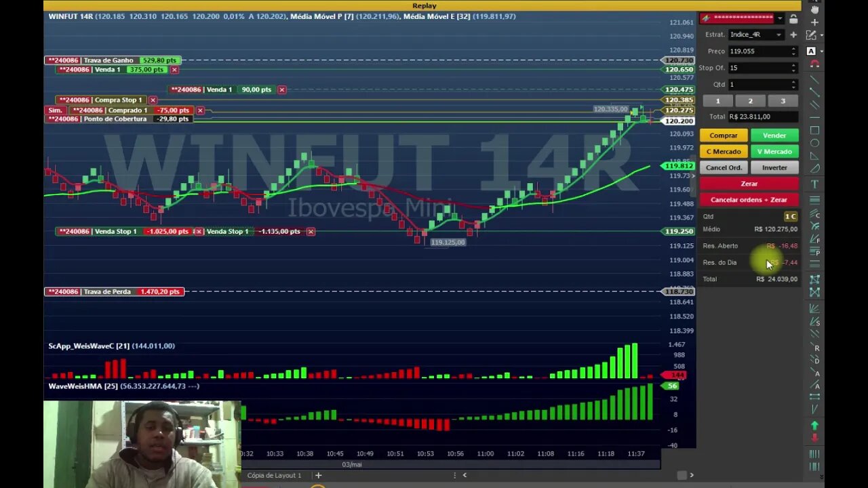Open the edit drawing tool
The width and height of the screenshot is (868, 488).
pos(811,35)
